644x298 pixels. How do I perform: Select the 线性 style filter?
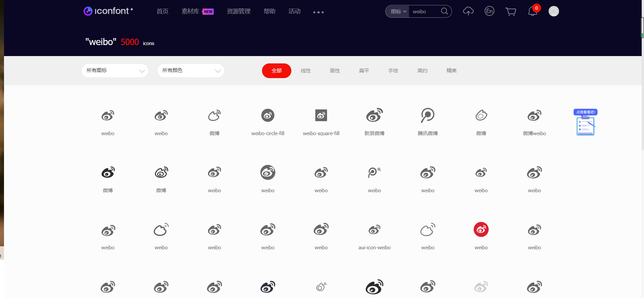click(306, 71)
